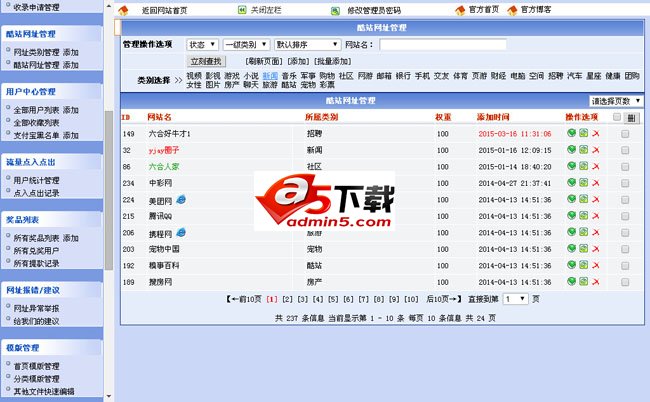This screenshot has height=402, width=650.
Task: Click the house icon beside 官方博客
Action: (512, 10)
